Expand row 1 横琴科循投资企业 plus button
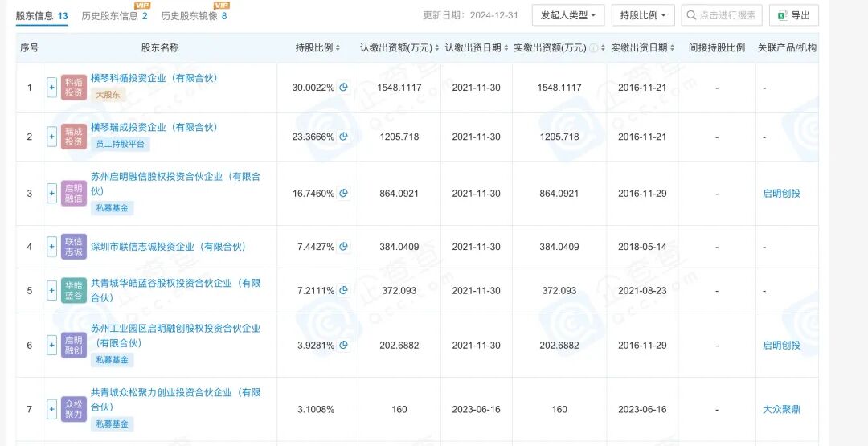The width and height of the screenshot is (868, 446). click(x=52, y=88)
